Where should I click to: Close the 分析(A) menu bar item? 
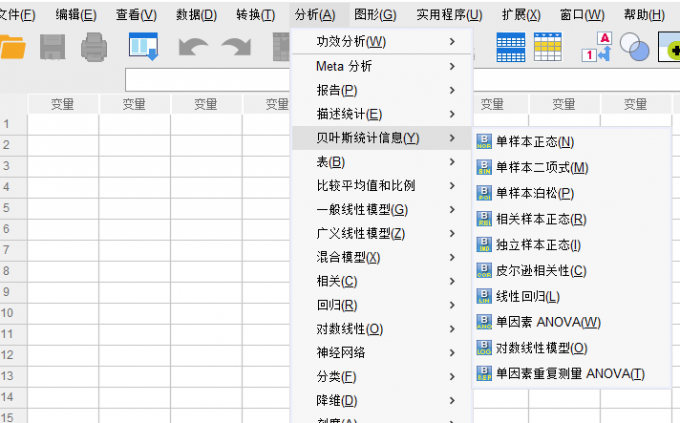coord(315,15)
